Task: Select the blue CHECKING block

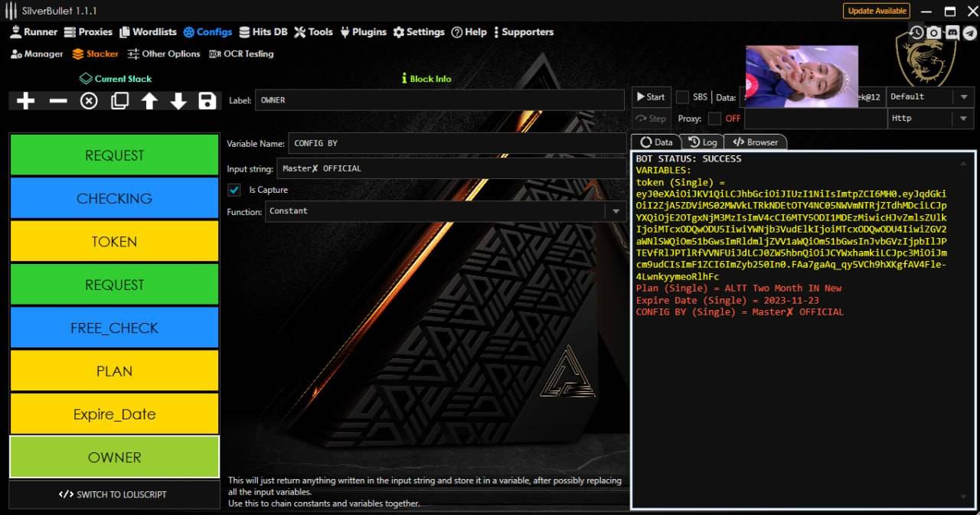Action: pyautogui.click(x=114, y=198)
